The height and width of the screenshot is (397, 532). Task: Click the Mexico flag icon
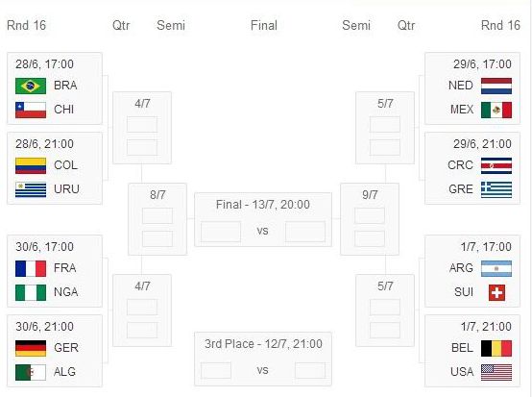coord(496,110)
